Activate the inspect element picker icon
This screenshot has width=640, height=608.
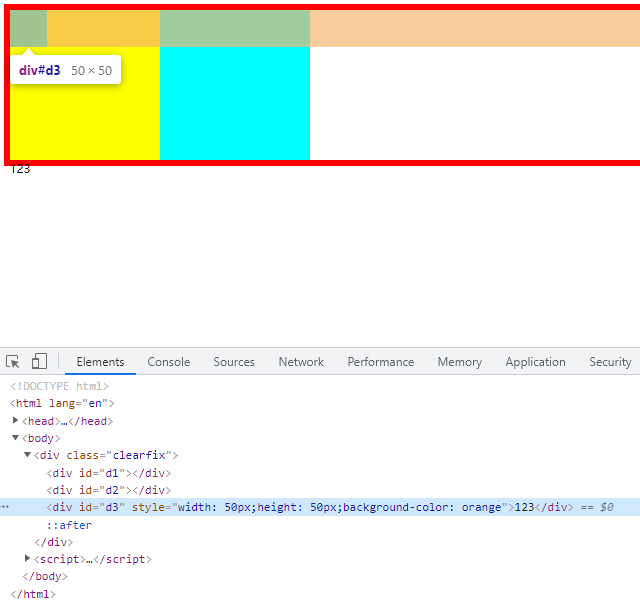coord(13,362)
